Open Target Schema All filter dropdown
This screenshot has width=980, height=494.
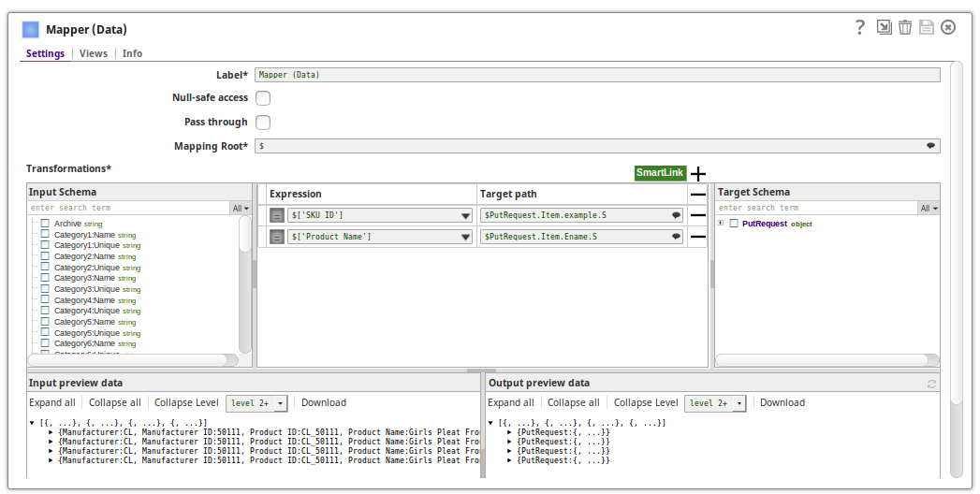(929, 208)
